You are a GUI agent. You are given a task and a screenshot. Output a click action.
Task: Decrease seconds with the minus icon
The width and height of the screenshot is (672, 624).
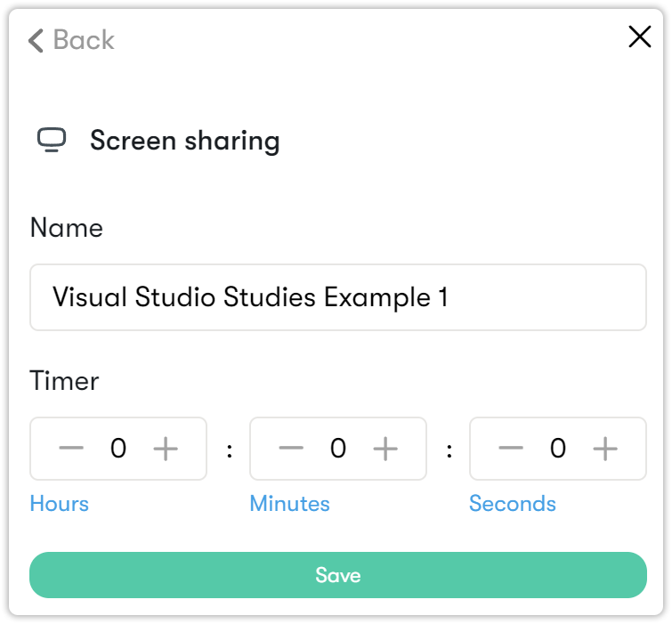click(511, 449)
